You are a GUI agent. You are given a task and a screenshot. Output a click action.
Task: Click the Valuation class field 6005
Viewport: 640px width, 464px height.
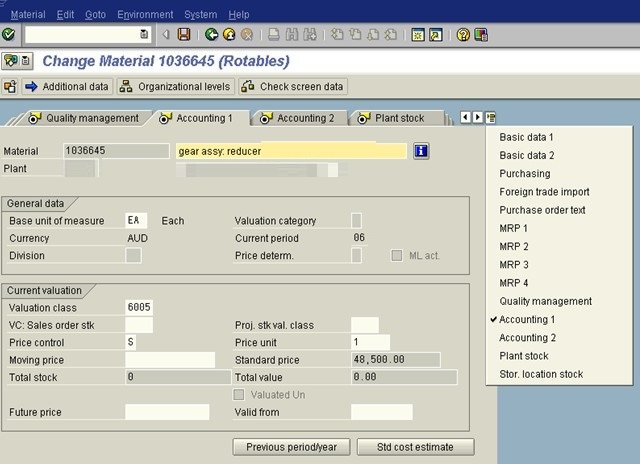139,307
